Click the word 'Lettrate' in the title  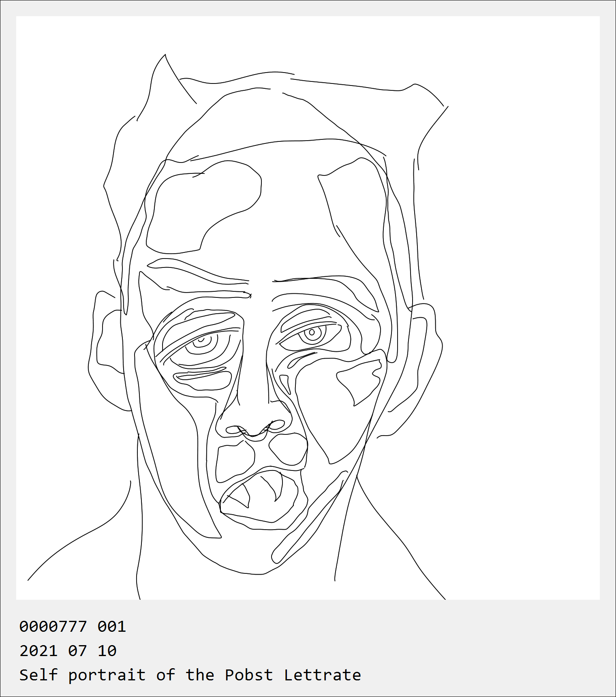[323, 675]
